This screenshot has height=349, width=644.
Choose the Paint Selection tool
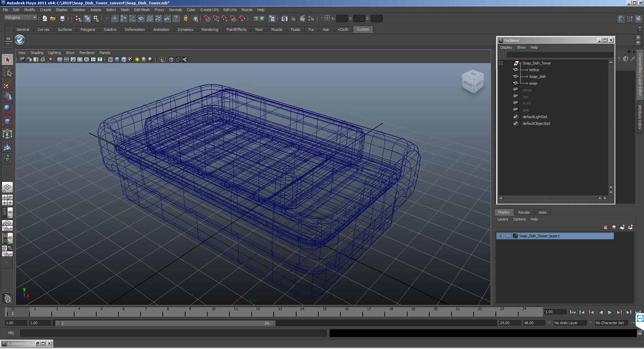(7, 85)
